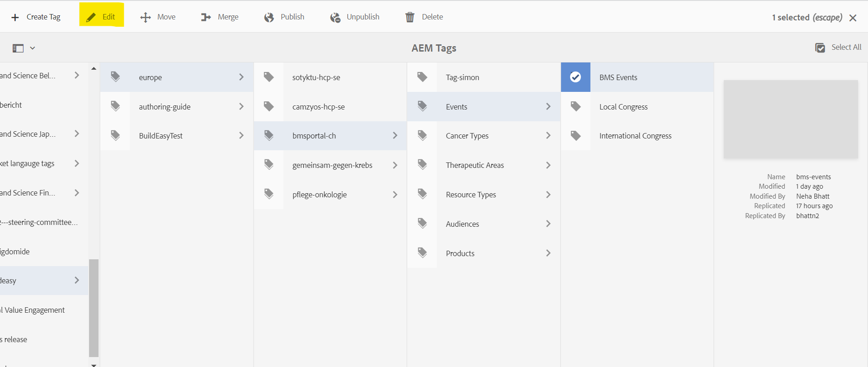
Task: Click the Create Tag label
Action: tap(43, 17)
